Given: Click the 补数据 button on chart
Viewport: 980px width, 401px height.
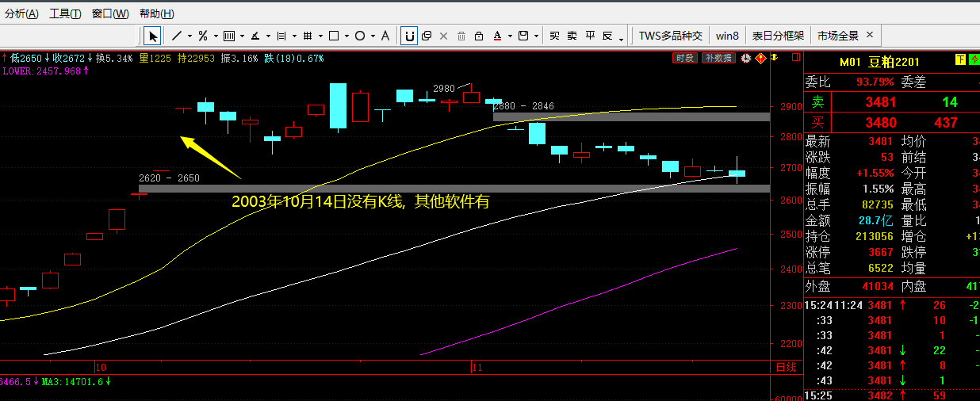Looking at the screenshot, I should [x=718, y=58].
